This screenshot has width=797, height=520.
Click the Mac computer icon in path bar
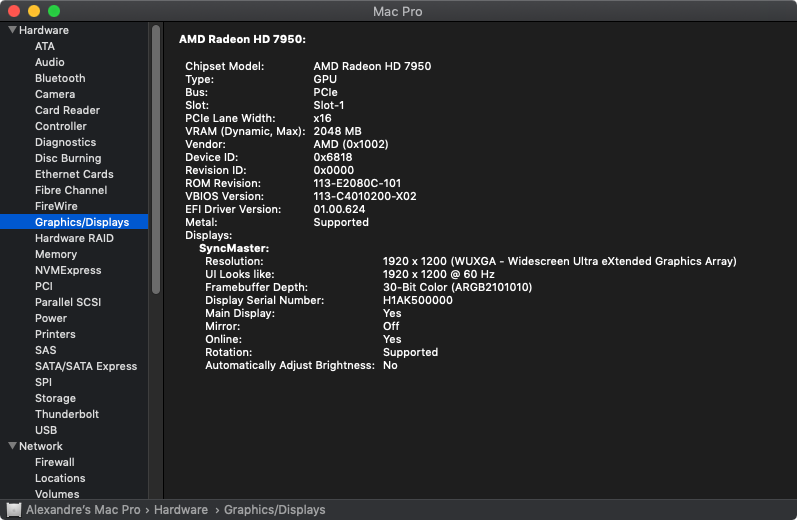tap(14, 509)
